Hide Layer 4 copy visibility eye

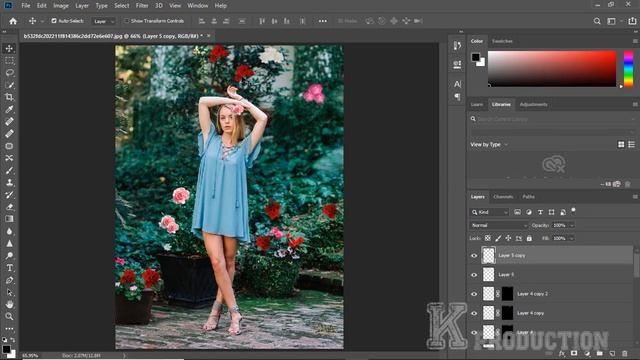click(474, 313)
